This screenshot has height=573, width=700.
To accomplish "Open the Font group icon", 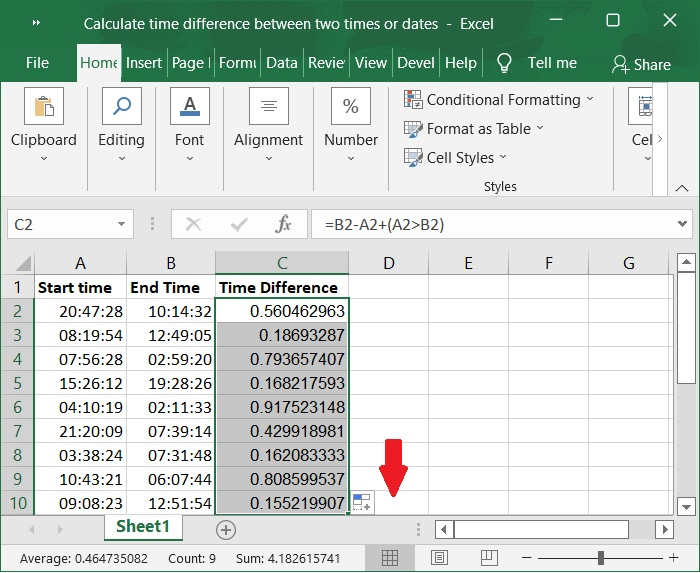I will coord(189,107).
